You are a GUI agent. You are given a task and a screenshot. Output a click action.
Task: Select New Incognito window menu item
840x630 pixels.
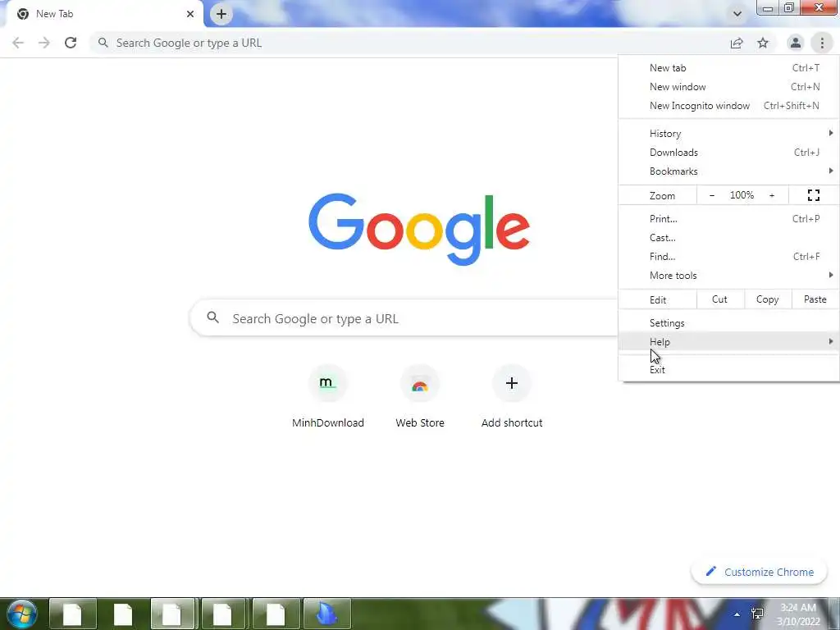click(728, 106)
